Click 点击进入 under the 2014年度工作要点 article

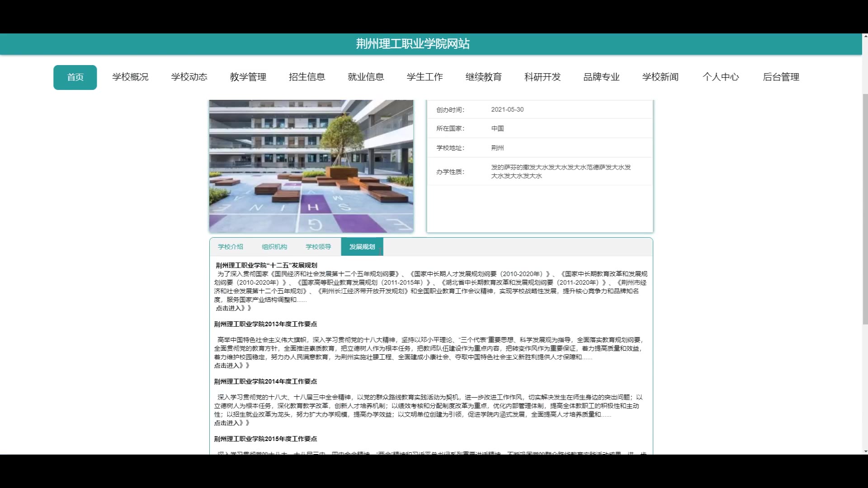point(232,423)
